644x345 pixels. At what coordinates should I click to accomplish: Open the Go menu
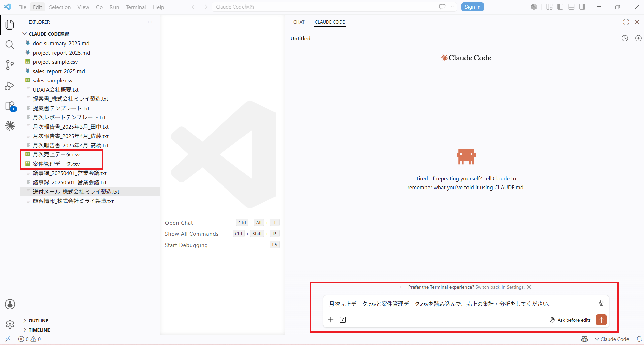pyautogui.click(x=99, y=7)
